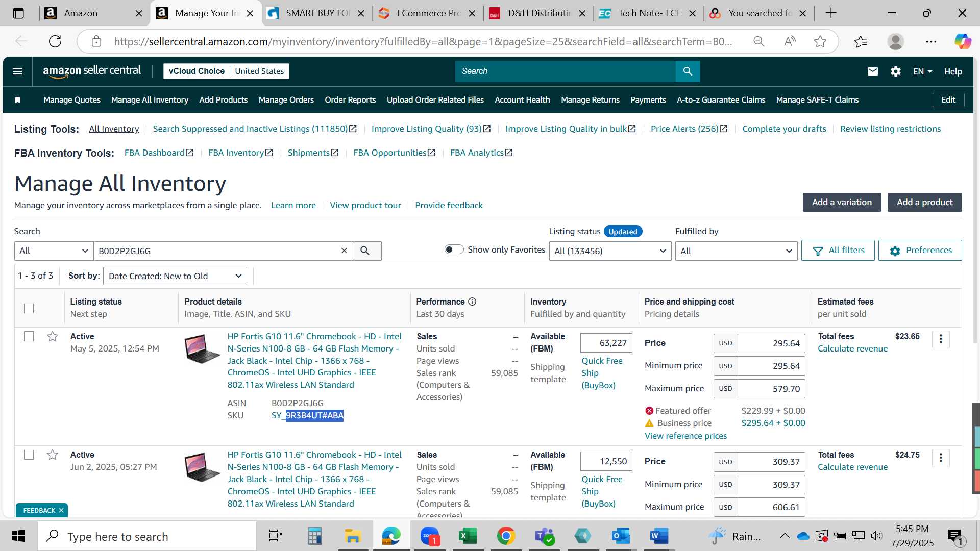Click the Edit button in navigation bar
The image size is (980, 551).
click(x=948, y=100)
